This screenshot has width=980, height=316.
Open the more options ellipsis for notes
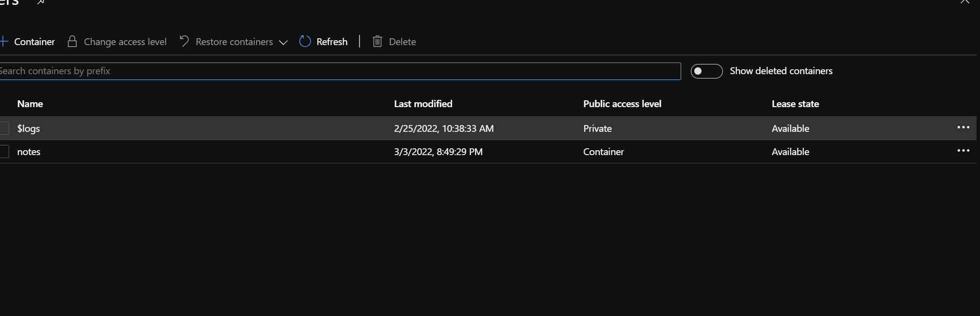[963, 151]
